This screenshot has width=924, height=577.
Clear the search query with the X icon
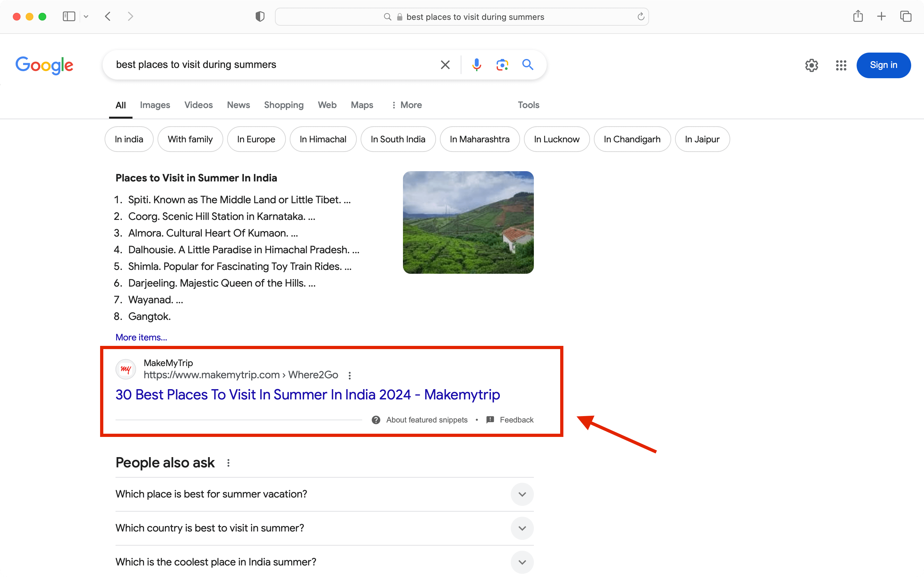445,64
